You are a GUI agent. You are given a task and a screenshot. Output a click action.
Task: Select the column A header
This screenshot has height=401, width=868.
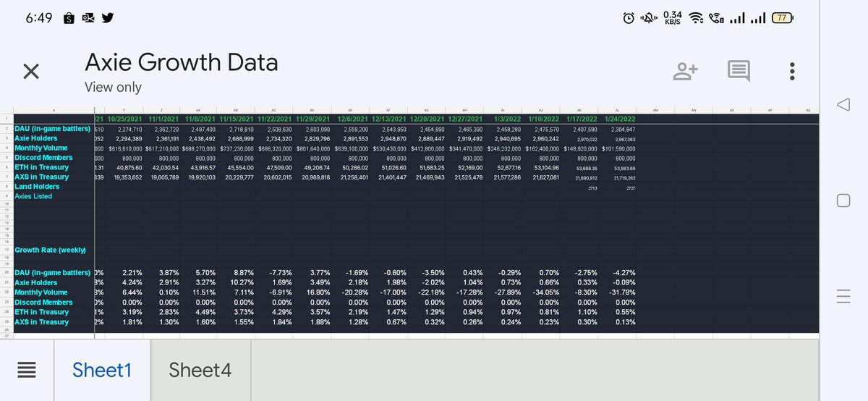pyautogui.click(x=53, y=111)
